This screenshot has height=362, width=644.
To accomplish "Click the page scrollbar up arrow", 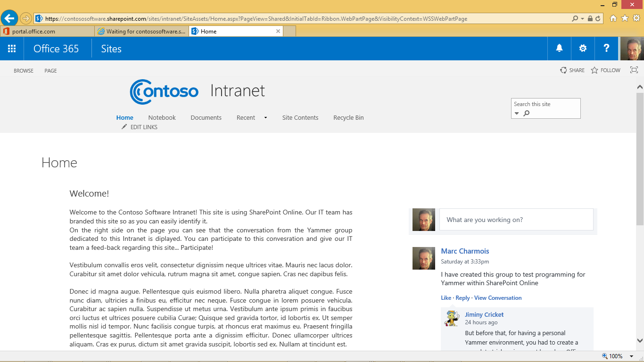I will pos(640,87).
